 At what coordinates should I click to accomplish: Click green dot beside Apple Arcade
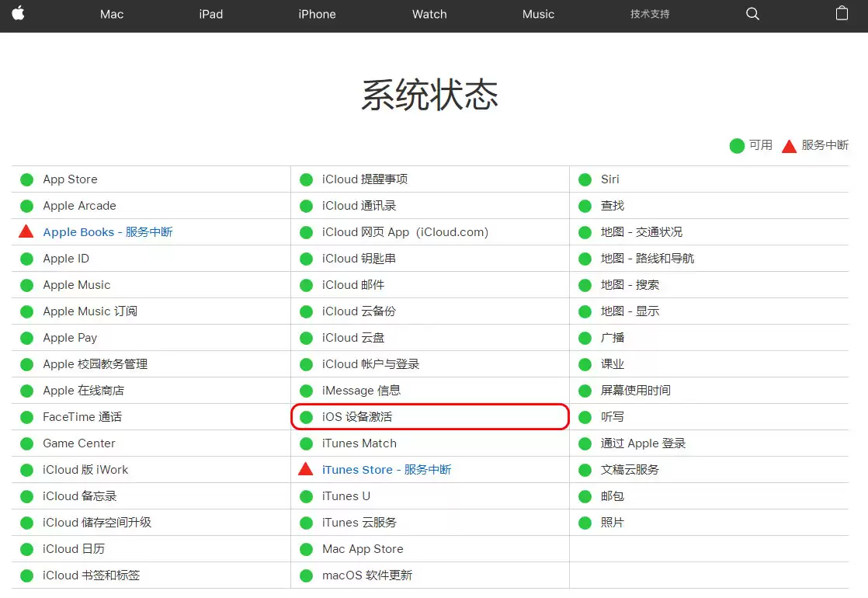pyautogui.click(x=26, y=206)
